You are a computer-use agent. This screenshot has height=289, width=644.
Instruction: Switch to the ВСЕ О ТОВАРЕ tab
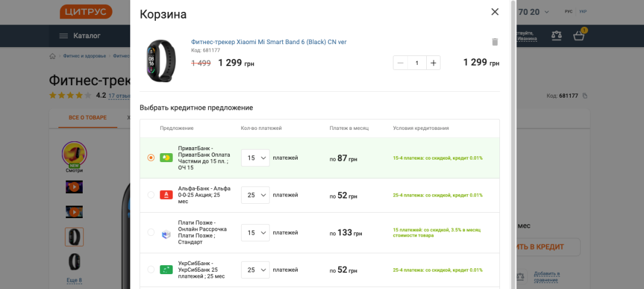point(87,118)
